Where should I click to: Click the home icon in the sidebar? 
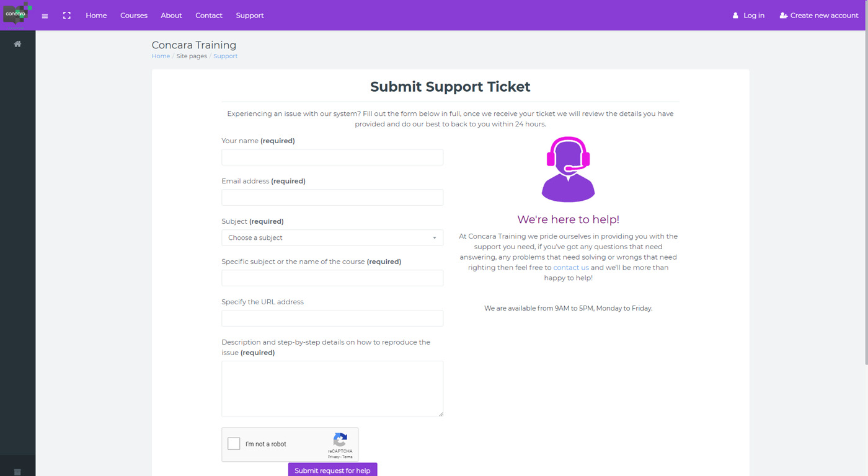point(17,44)
